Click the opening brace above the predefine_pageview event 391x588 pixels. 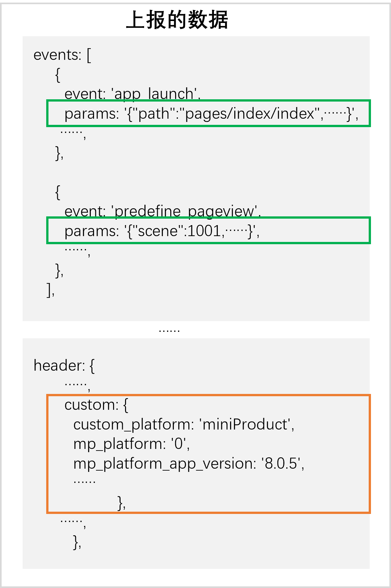click(58, 192)
